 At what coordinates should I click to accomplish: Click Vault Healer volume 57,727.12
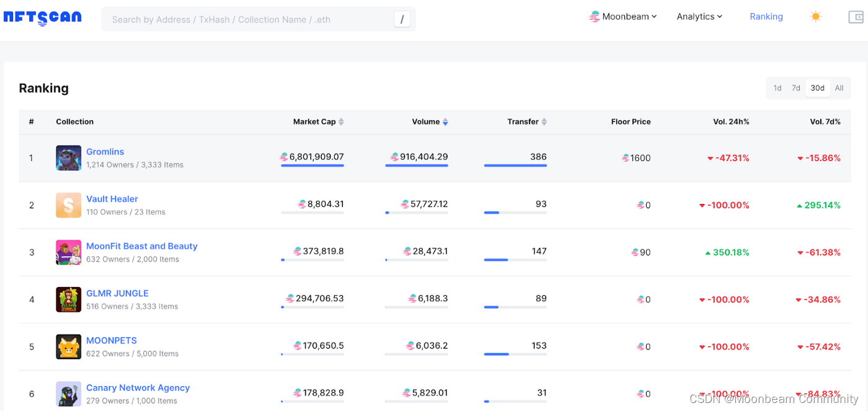pyautogui.click(x=429, y=204)
